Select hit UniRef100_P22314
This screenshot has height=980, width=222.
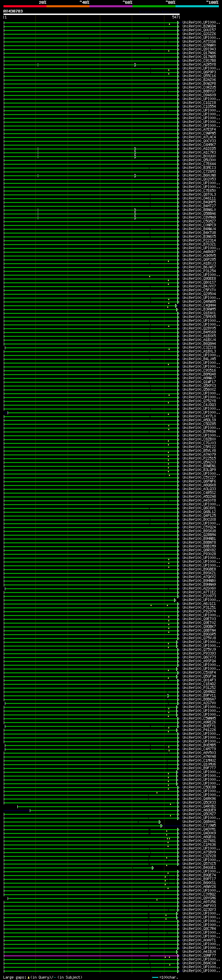[199, 241]
